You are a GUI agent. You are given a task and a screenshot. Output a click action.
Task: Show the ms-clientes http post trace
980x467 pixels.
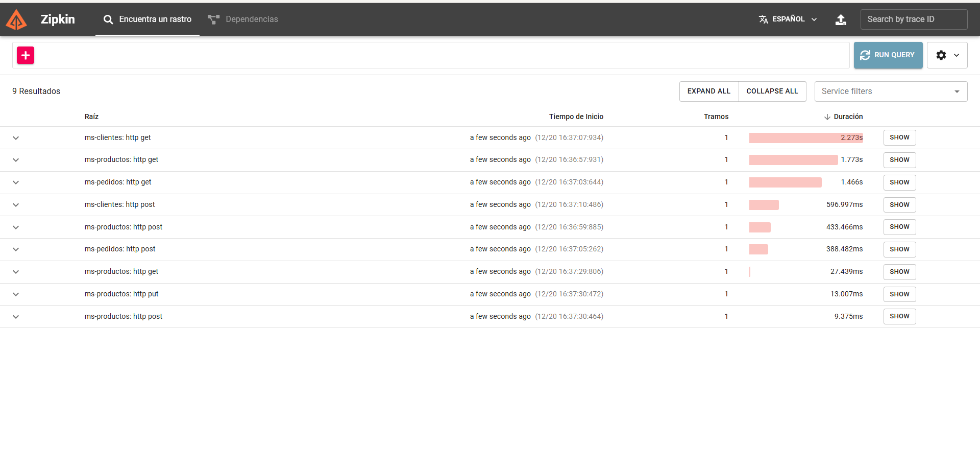click(899, 205)
